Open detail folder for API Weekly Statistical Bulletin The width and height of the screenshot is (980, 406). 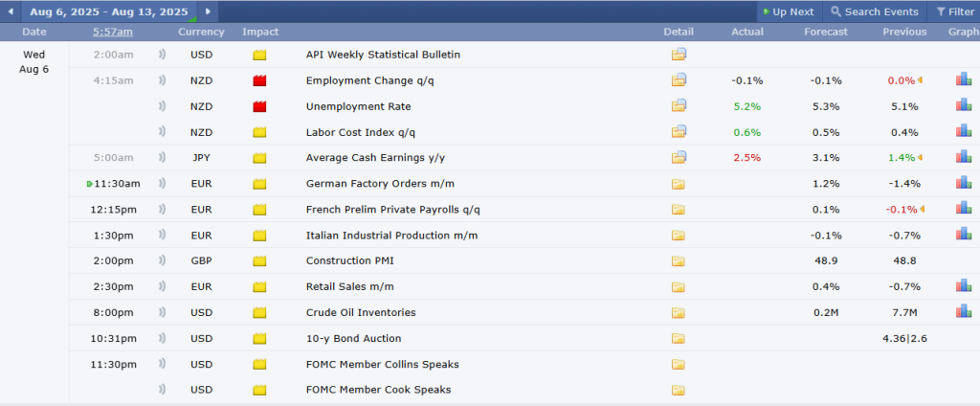[x=679, y=55]
